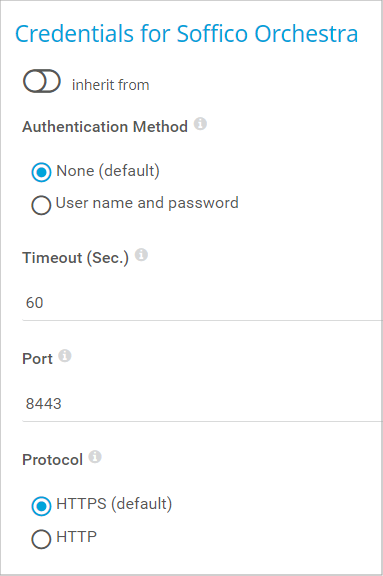Screen dimensions: 383x576
Task: Click into the Port field containing 8443
Action: coord(202,404)
